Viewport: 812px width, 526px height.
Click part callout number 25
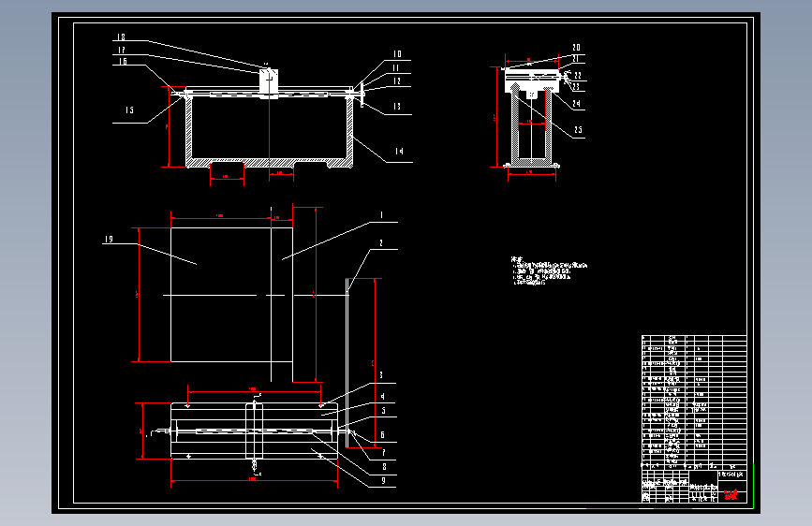[578, 130]
